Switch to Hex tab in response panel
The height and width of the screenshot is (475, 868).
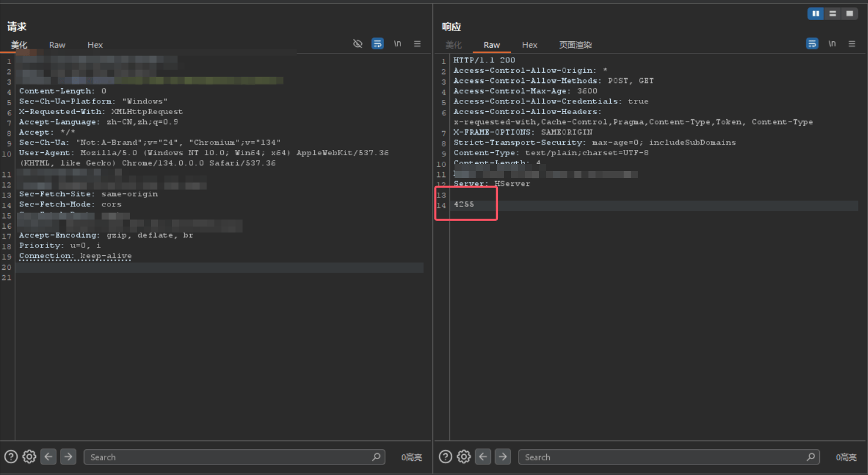(x=530, y=45)
